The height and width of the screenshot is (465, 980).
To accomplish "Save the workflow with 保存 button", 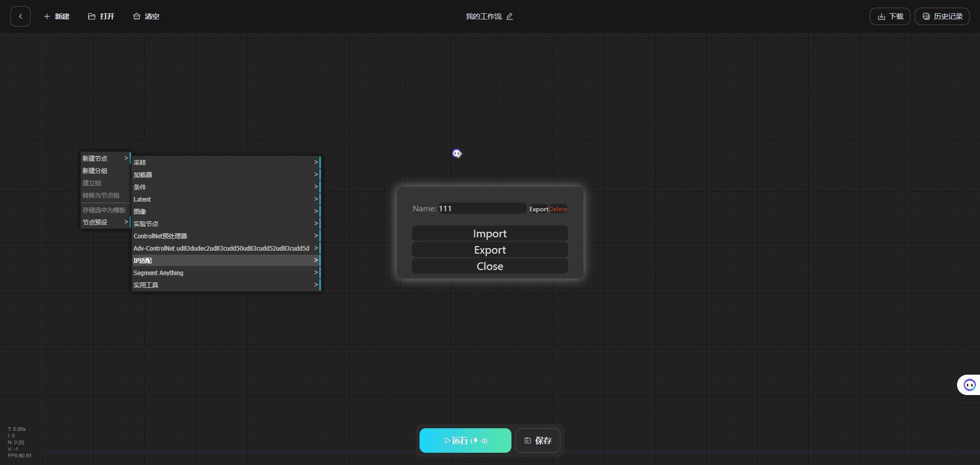I will [538, 440].
